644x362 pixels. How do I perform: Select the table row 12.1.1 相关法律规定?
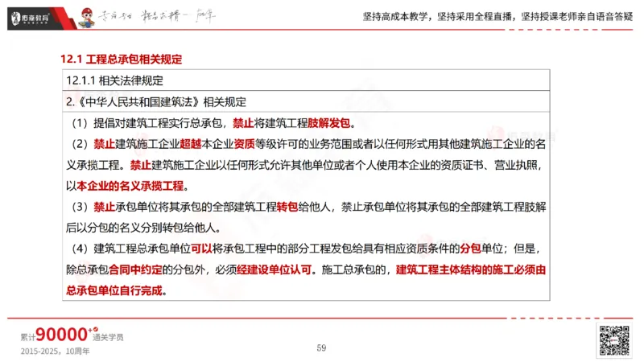[306, 80]
